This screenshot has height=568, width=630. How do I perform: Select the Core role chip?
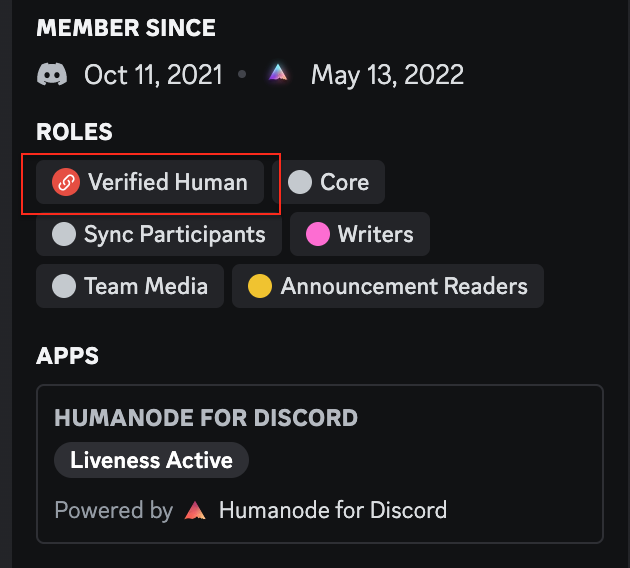[x=328, y=182]
